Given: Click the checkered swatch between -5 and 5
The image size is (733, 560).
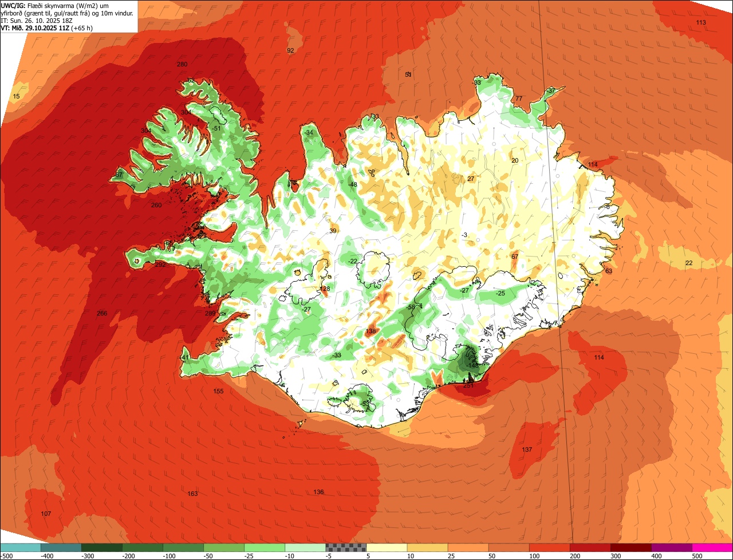Looking at the screenshot, I should (x=345, y=547).
